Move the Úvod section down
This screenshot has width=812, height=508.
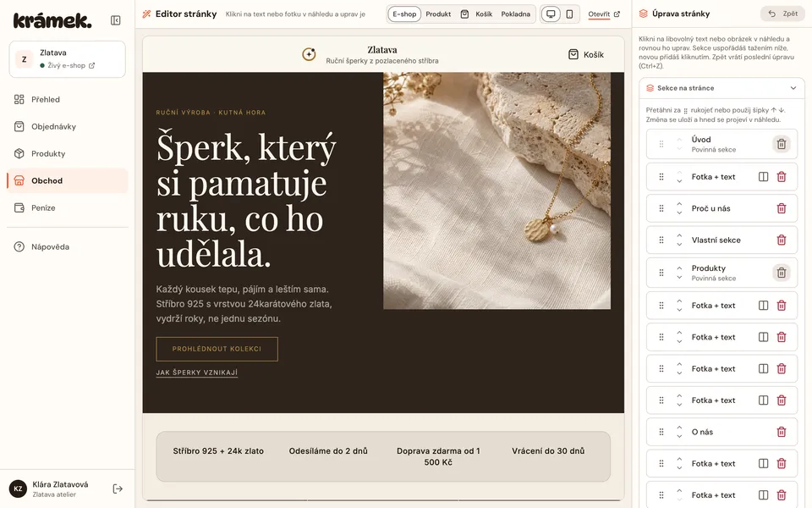(679, 149)
